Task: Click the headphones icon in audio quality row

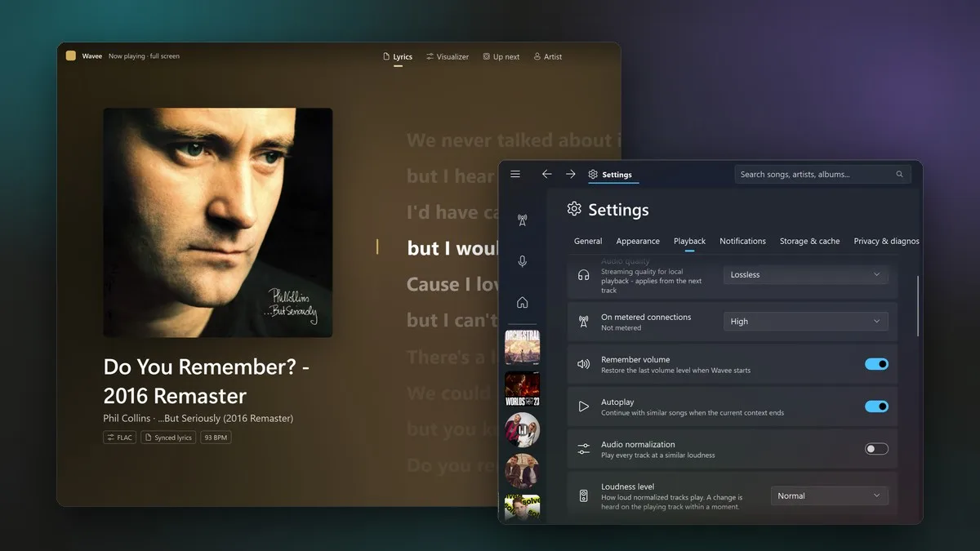Action: 583,275
